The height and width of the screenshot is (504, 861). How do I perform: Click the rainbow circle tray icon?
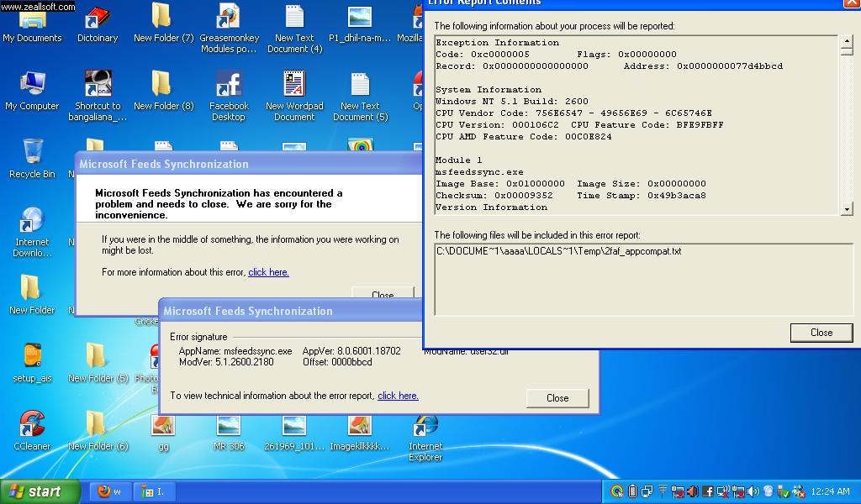616,491
